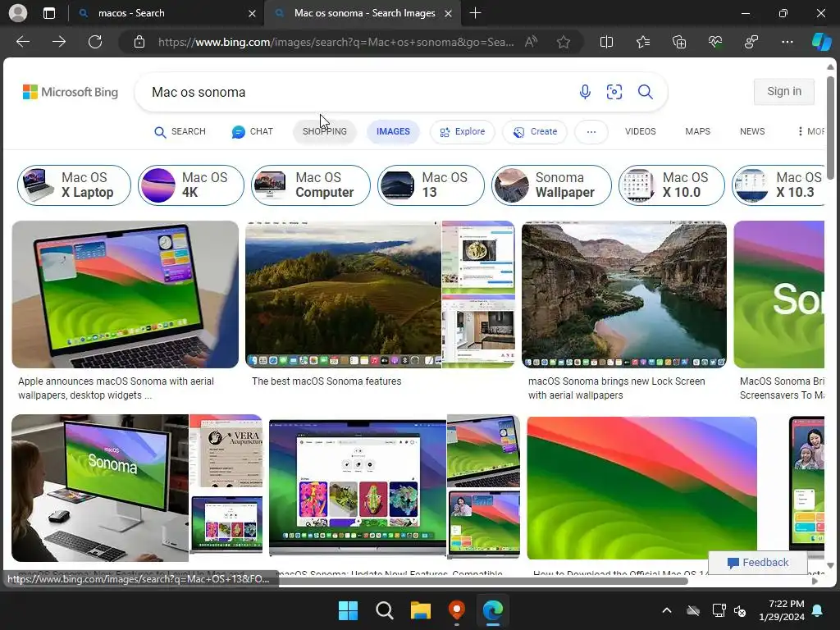Open Tab actions menu icon
The width and height of the screenshot is (840, 630).
click(49, 13)
